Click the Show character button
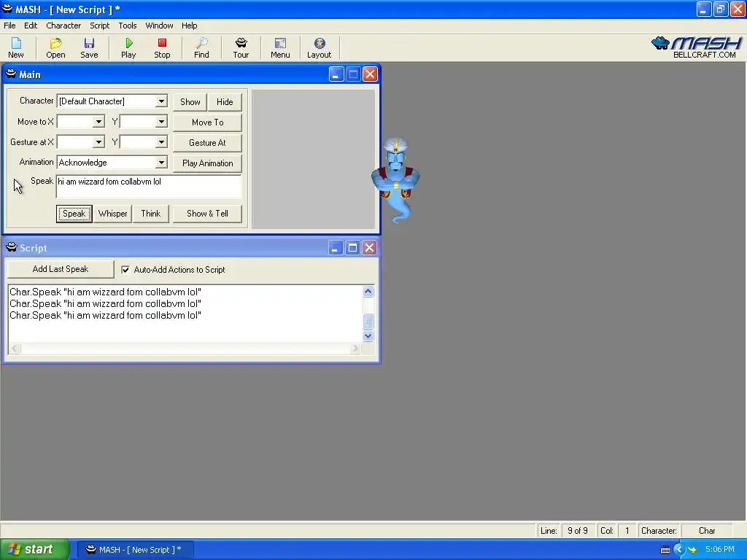Image resolution: width=747 pixels, height=560 pixels. [x=190, y=102]
